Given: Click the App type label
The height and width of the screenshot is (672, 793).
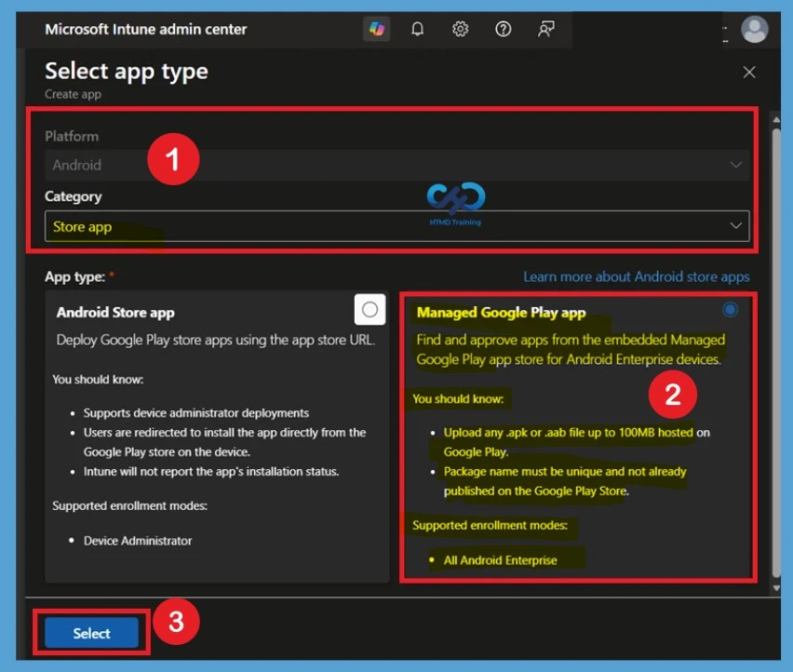Looking at the screenshot, I should 74,276.
